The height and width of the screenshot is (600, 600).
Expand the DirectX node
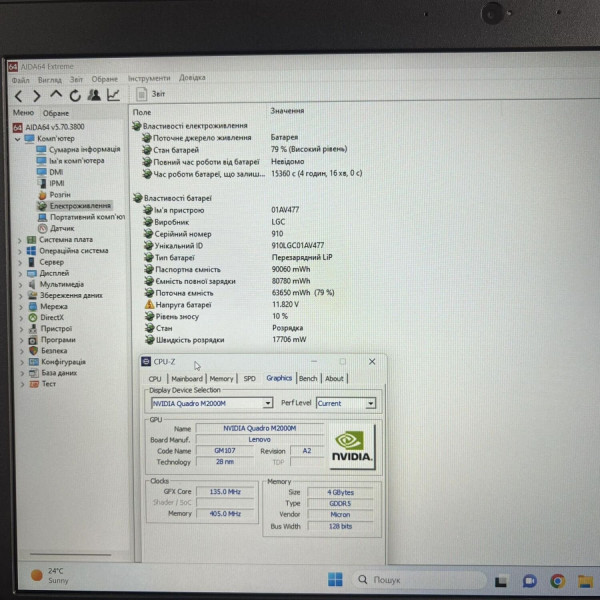(x=21, y=318)
